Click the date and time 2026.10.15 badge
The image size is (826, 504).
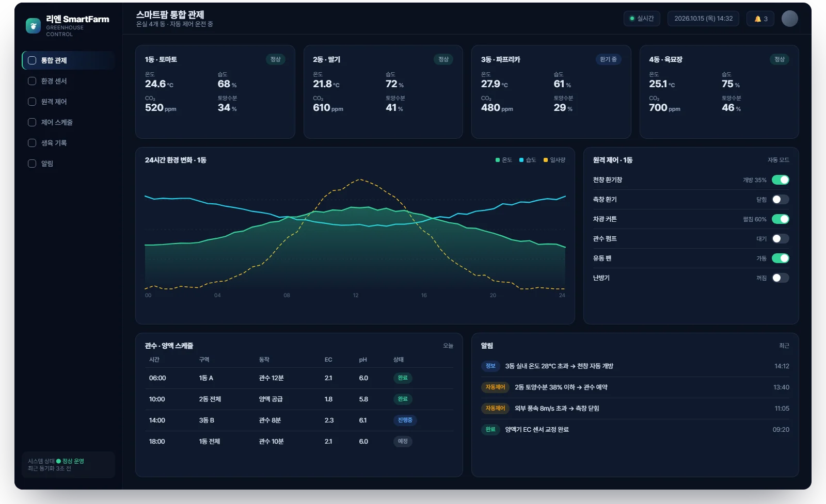tap(703, 19)
